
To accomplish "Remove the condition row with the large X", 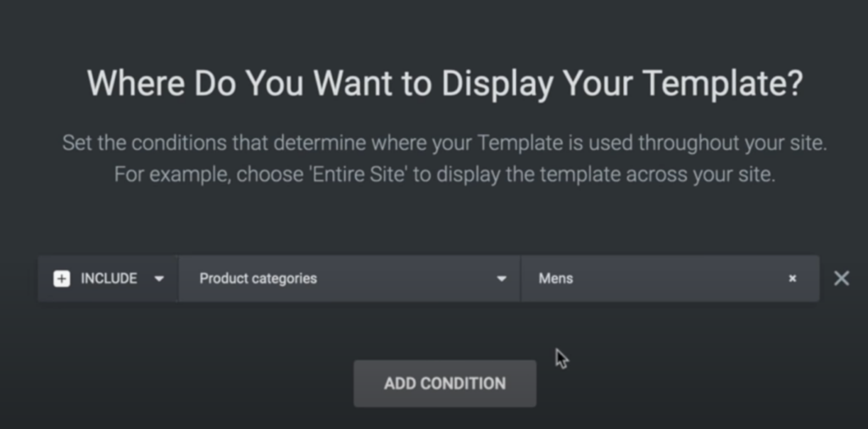I will [x=842, y=278].
